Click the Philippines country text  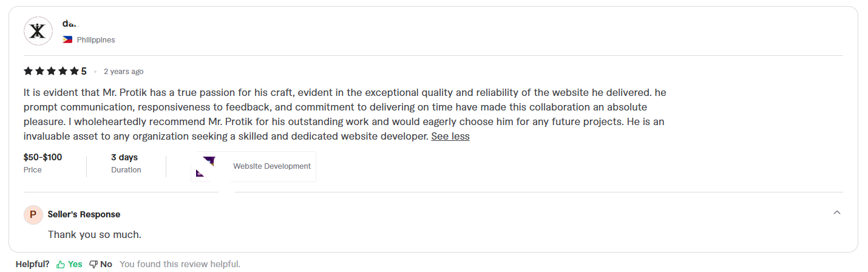(x=95, y=40)
